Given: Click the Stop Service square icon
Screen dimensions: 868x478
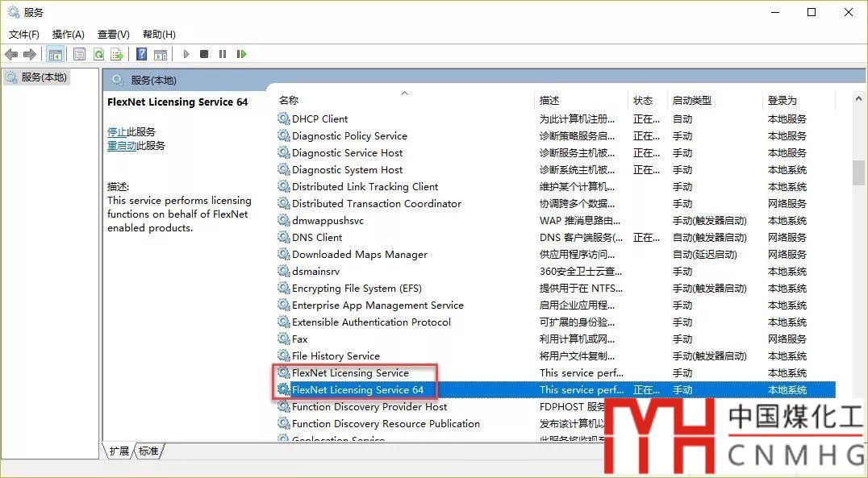Looking at the screenshot, I should point(204,54).
